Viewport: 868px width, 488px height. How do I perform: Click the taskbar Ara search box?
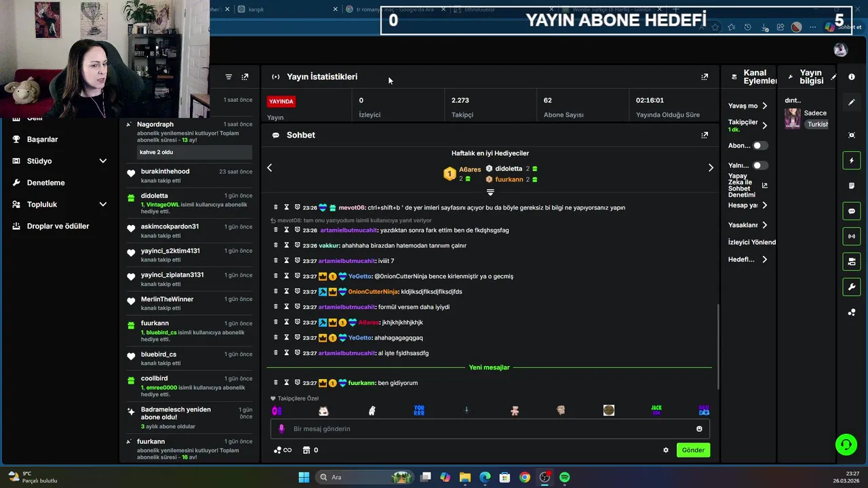click(366, 477)
